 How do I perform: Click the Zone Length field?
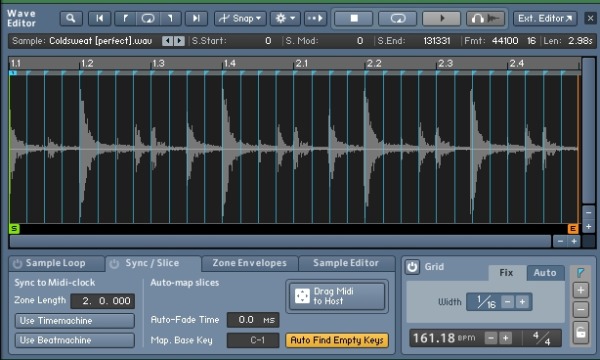pos(103,301)
